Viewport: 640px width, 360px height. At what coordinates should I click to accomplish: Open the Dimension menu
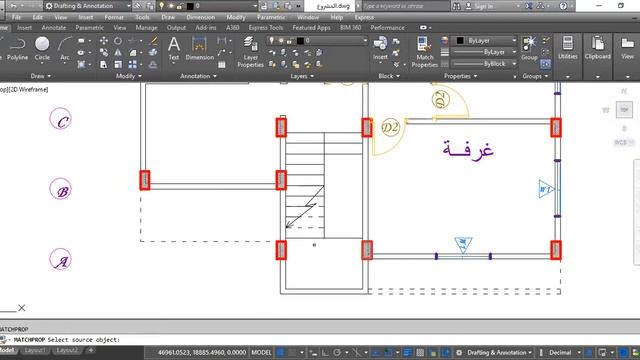200,18
